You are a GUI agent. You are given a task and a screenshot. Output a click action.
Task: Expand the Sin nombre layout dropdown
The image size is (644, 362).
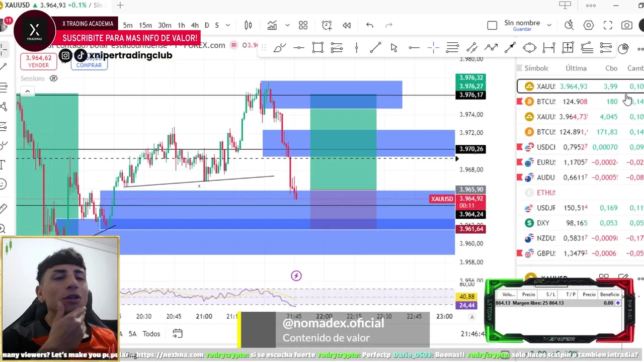[549, 25]
